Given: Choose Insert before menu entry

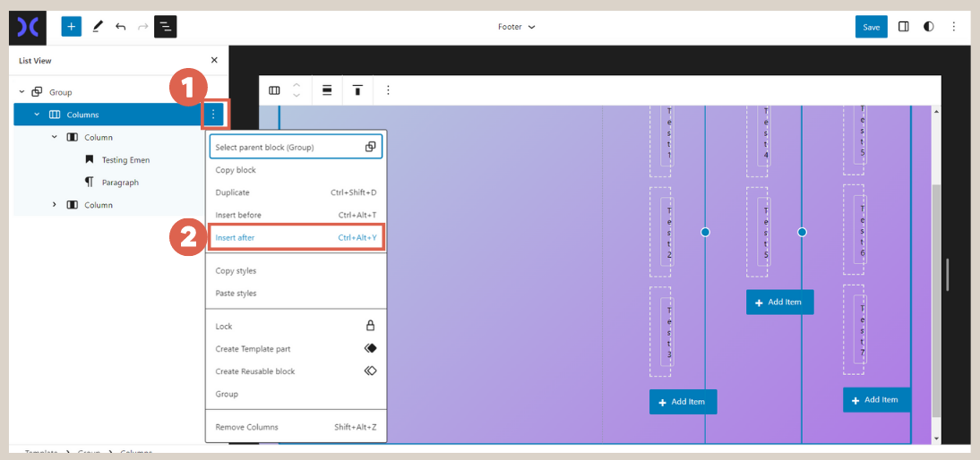Looking at the screenshot, I should (296, 215).
